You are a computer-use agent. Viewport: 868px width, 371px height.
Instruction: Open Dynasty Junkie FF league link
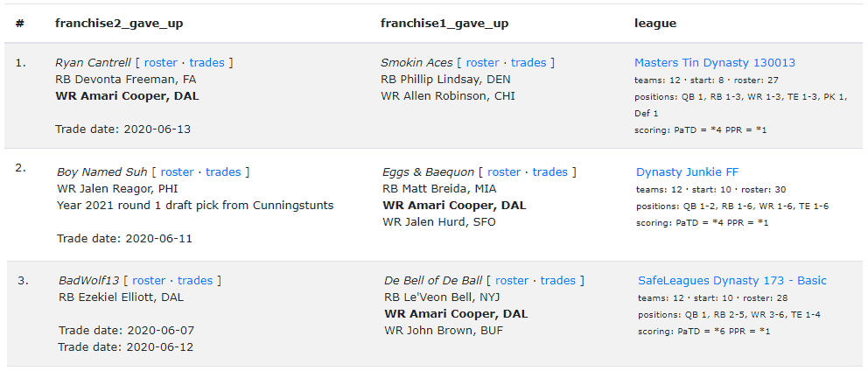coord(688,172)
